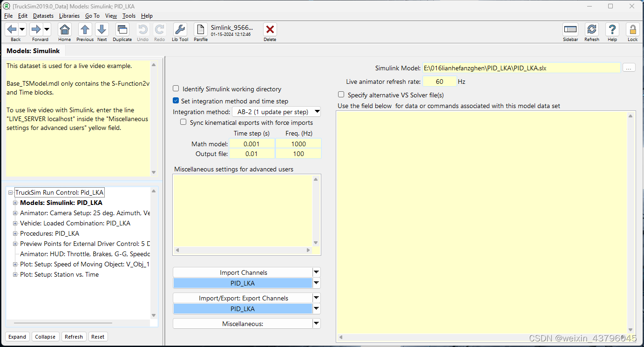Open the Datasets menu
This screenshot has width=644, height=347.
click(43, 16)
